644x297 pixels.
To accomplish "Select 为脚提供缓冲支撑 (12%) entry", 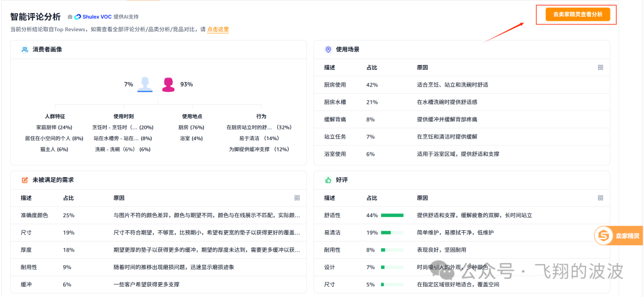I will pos(259,150).
